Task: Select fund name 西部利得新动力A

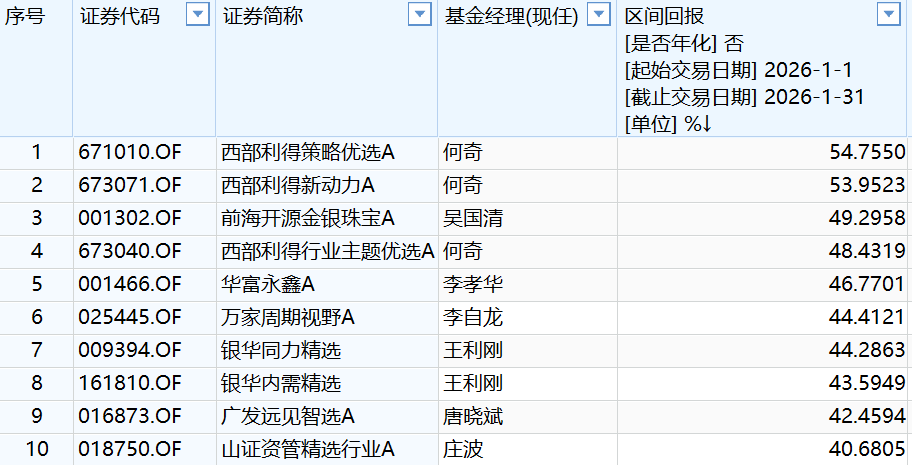Action: 298,185
